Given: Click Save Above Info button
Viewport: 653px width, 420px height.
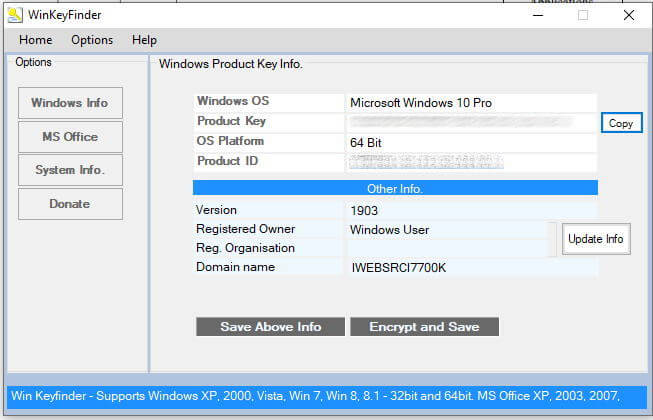Looking at the screenshot, I should (270, 327).
